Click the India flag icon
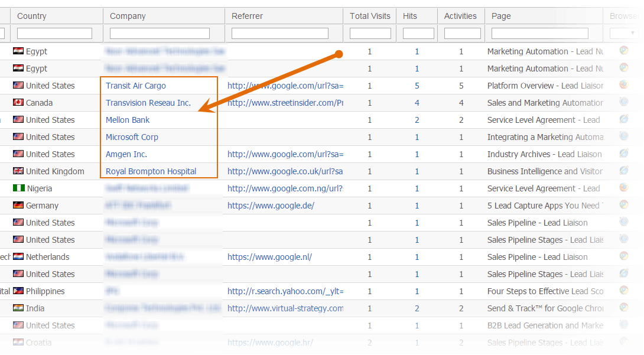The width and height of the screenshot is (644, 355). tap(18, 308)
